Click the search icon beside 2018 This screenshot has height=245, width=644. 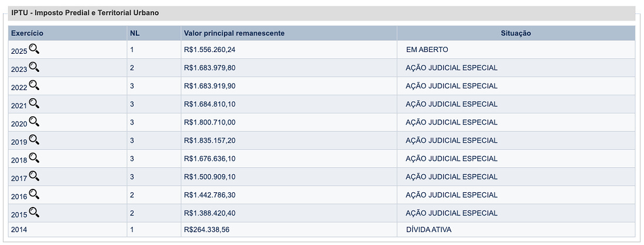pyautogui.click(x=34, y=158)
